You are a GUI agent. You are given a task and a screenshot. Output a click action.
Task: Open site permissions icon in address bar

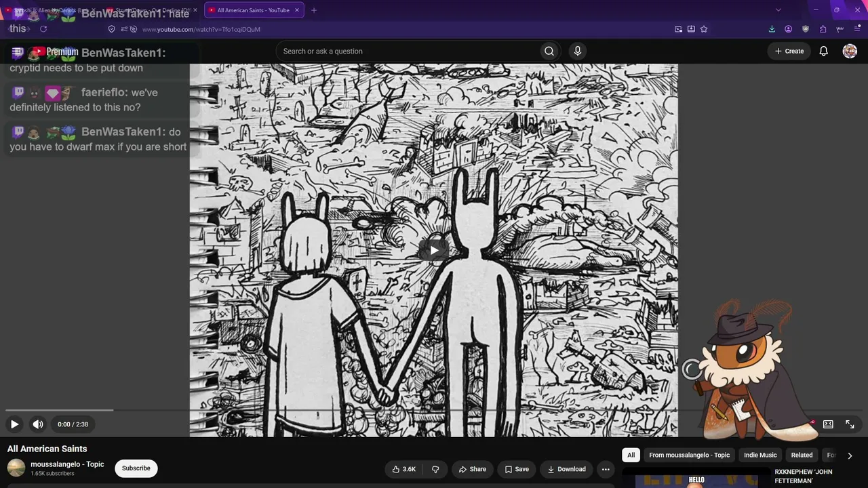(x=124, y=29)
